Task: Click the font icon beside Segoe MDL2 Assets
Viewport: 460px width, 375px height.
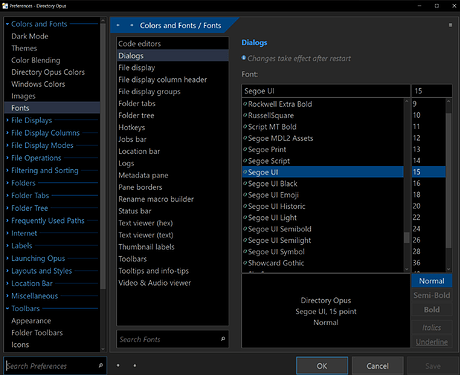Action: pyautogui.click(x=245, y=138)
